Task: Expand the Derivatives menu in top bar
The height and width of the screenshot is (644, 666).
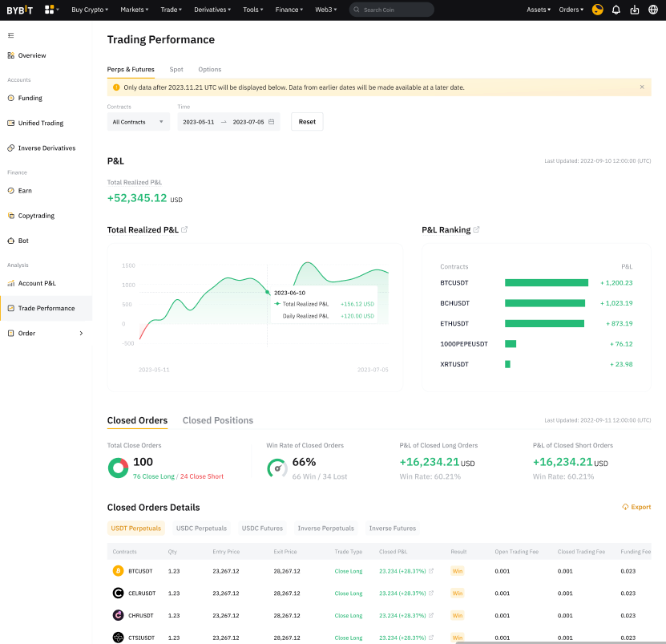Action: pyautogui.click(x=212, y=10)
